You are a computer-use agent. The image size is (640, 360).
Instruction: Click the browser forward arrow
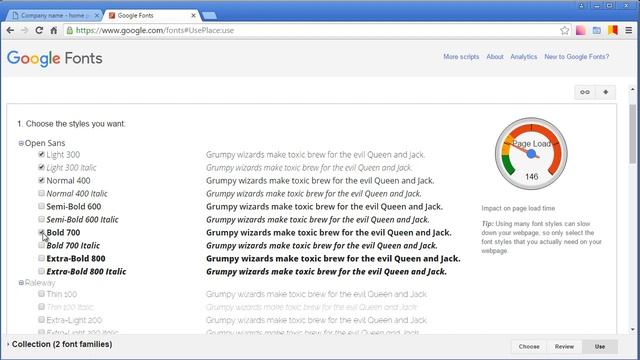pos(24,30)
